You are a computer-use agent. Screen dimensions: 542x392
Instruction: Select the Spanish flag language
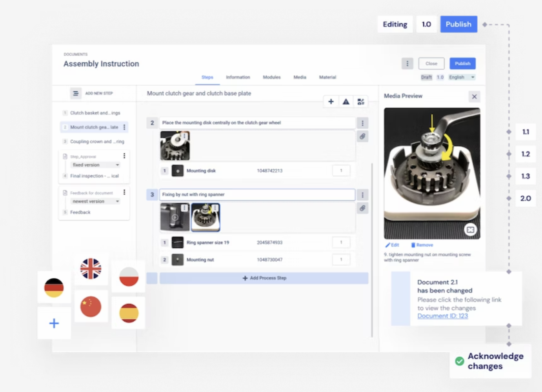pos(129,313)
